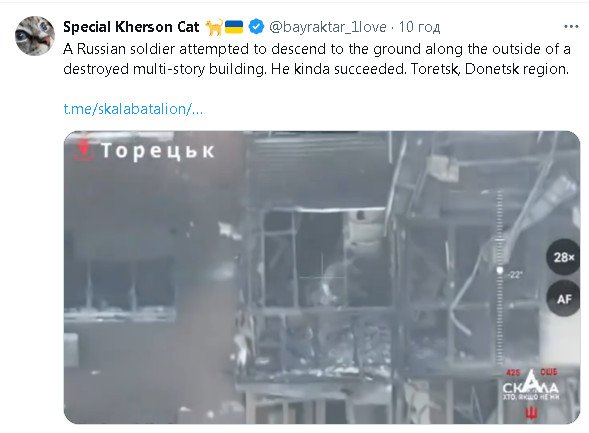Screen dimensions: 589x433
Task: Click the vertical zoom scale track top
Action: (500, 194)
